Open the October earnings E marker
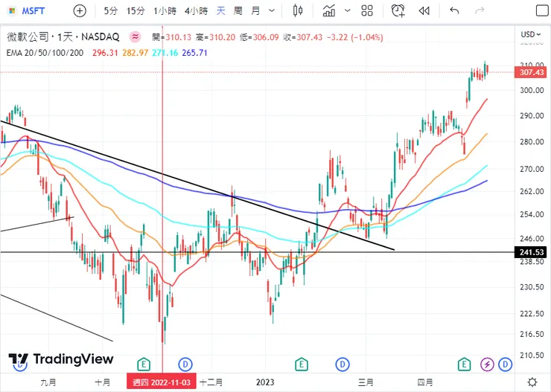Viewport: 551px width, 392px height. 144,364
